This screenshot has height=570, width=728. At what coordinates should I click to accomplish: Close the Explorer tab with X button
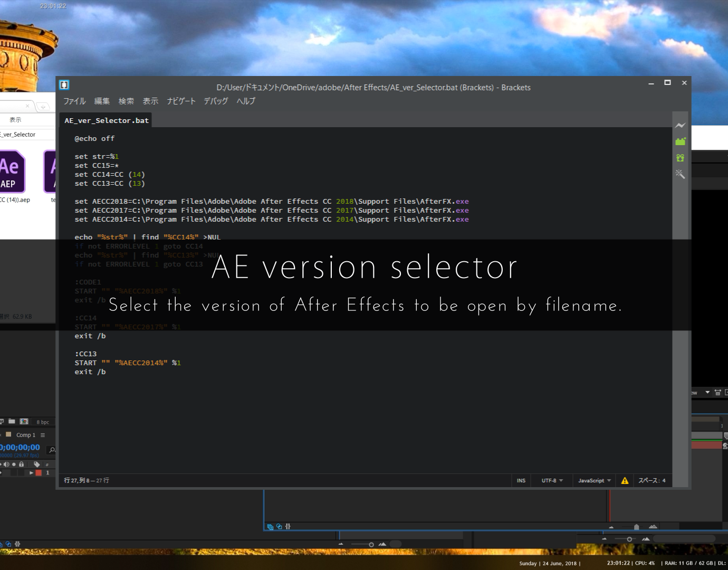(27, 106)
